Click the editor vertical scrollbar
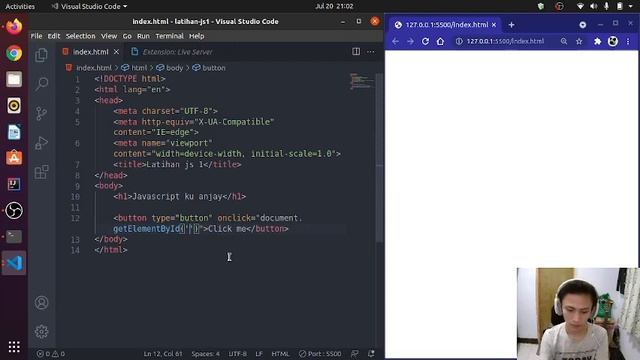640x360 pixels. pos(380,157)
